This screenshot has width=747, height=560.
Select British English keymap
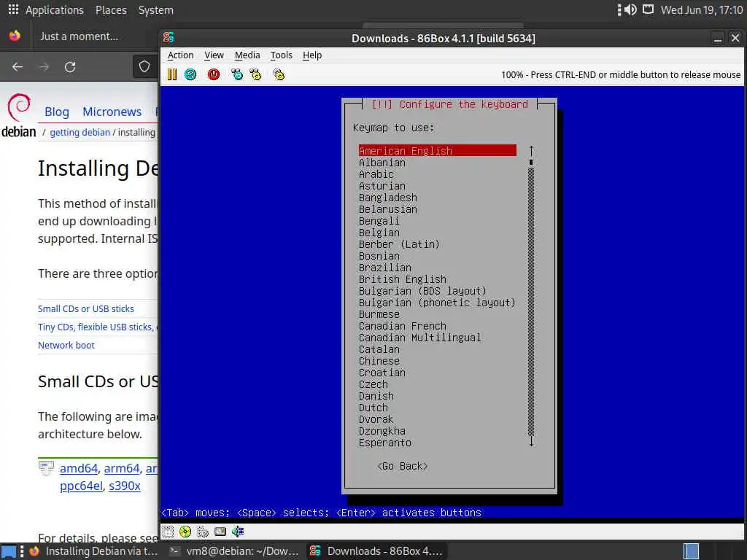[403, 279]
